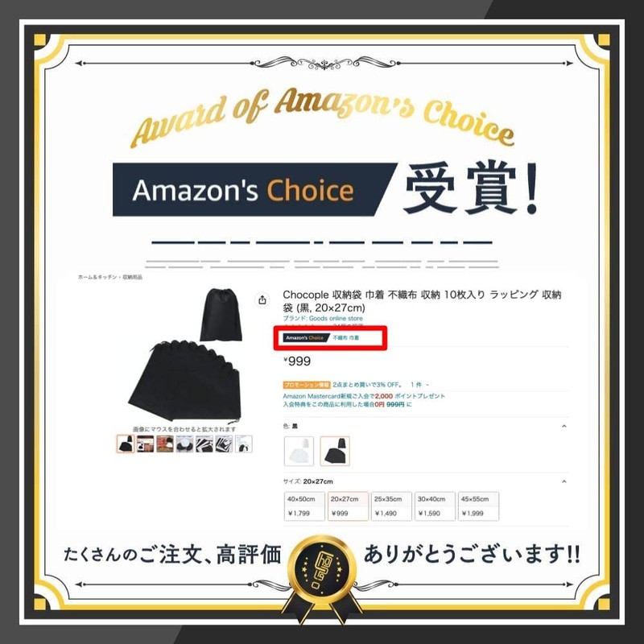Select the last product thumbnail image

(244, 444)
